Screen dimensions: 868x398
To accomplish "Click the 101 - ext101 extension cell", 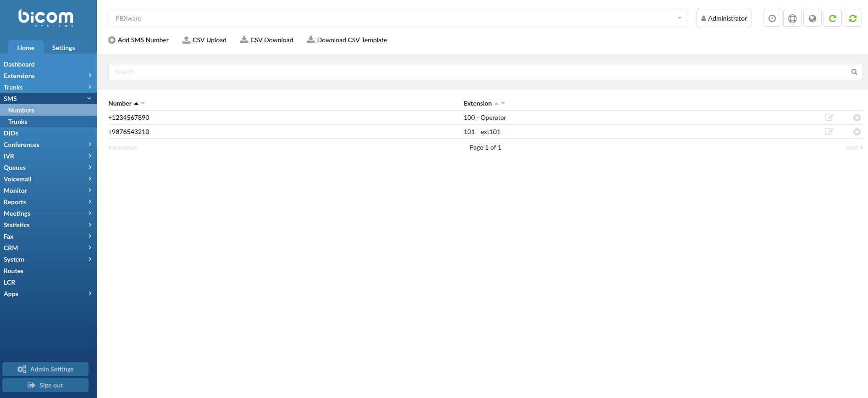I will pyautogui.click(x=482, y=132).
